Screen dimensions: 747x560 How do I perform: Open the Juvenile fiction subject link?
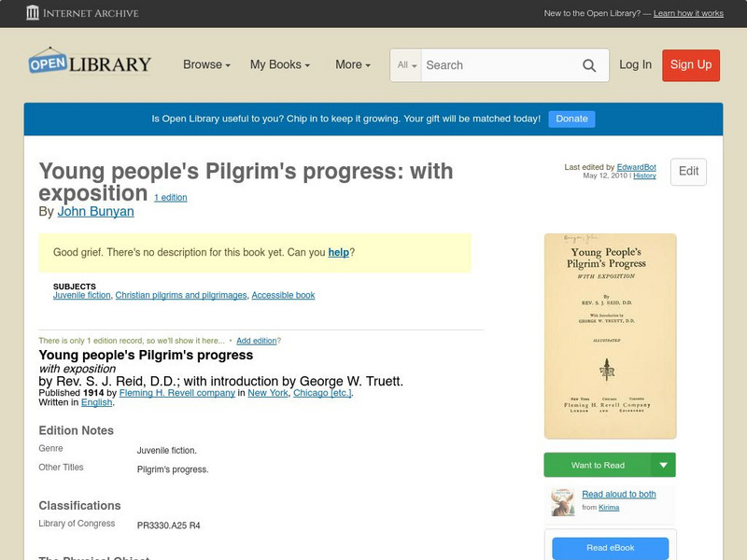tap(80, 294)
